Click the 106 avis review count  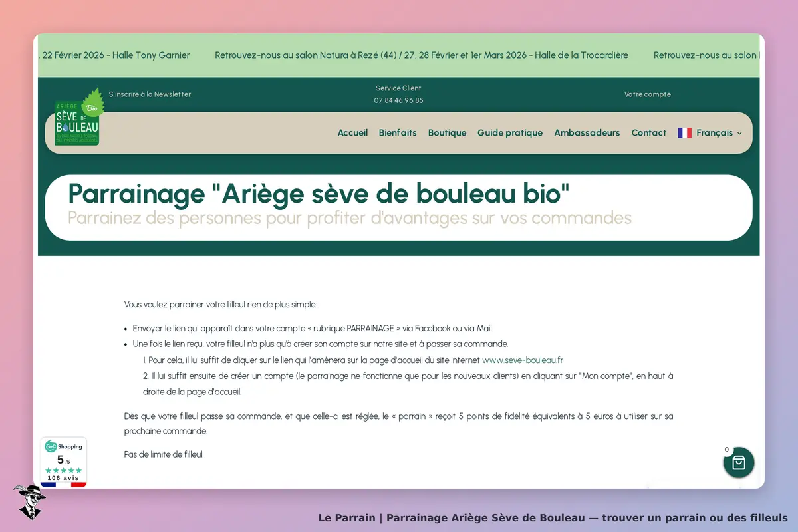63,478
